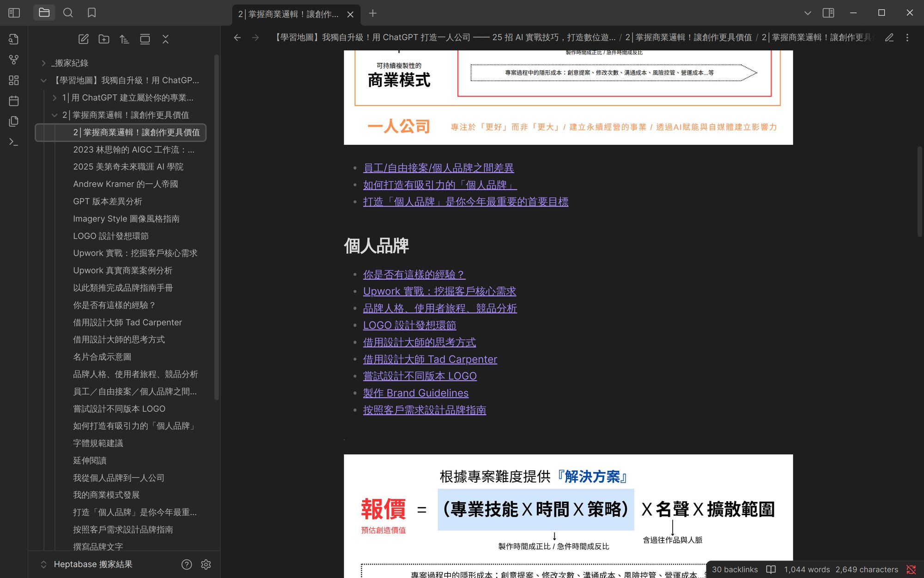Viewport: 924px width, 578px height.
Task: Open quick switcher ribbon icon
Action: pos(14,39)
